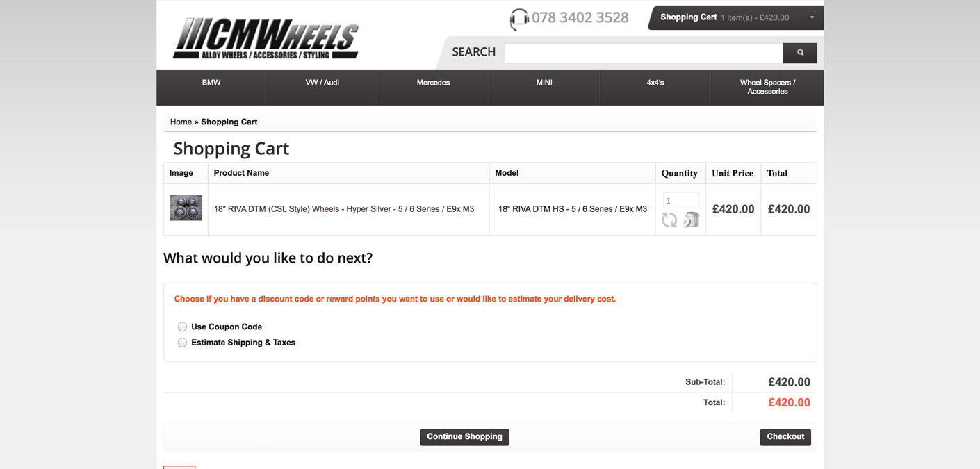Click the Unit Price £420.00 cell

click(x=733, y=209)
